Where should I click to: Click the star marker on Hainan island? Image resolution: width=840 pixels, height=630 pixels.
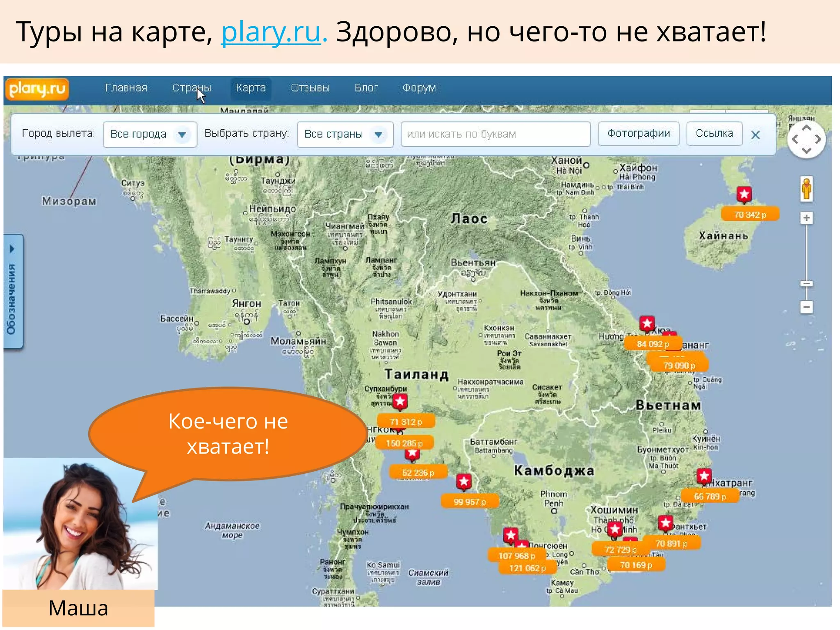(x=744, y=194)
